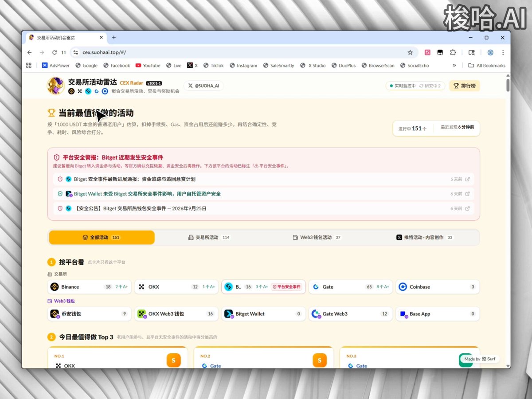Image resolution: width=532 pixels, height=399 pixels.
Task: Click the Made by Surf badge
Action: (480, 359)
